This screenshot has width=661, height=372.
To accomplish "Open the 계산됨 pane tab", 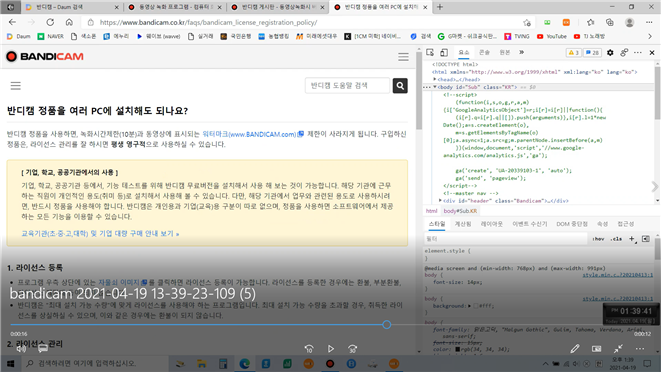I will [463, 224].
